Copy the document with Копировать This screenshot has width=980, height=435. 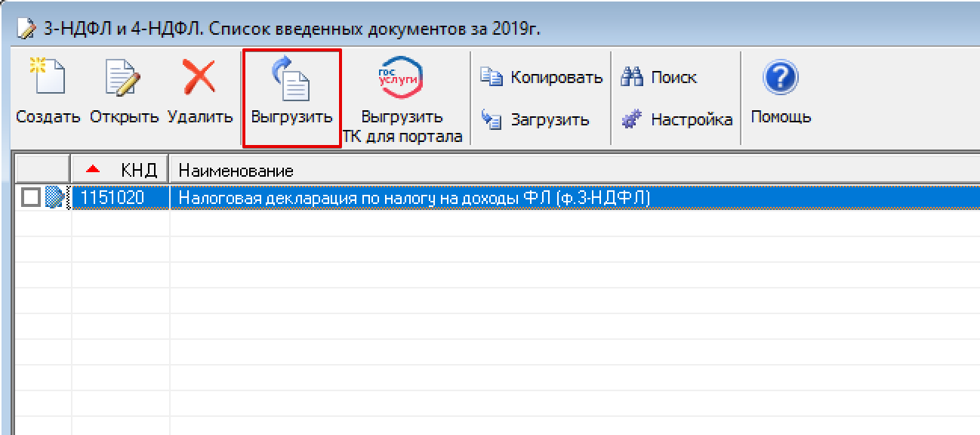(x=541, y=77)
